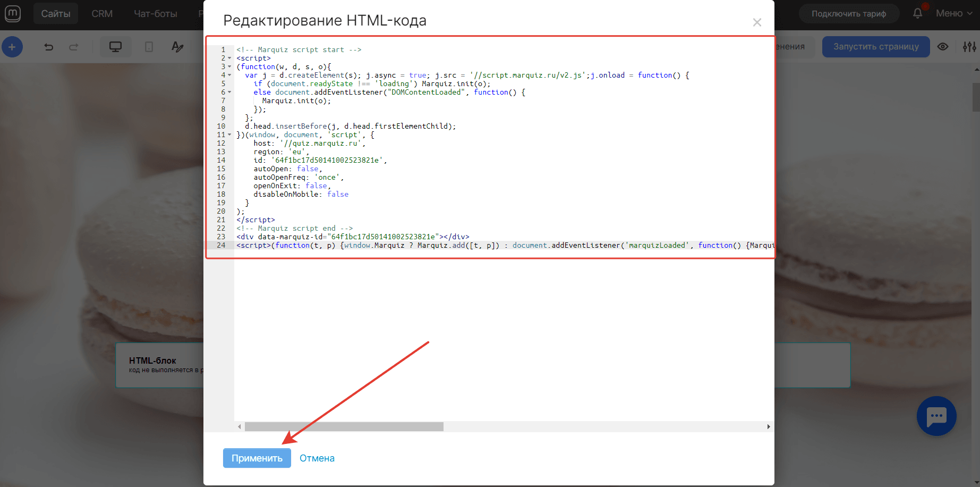
Task: Toggle page preview eye icon
Action: pos(943,47)
